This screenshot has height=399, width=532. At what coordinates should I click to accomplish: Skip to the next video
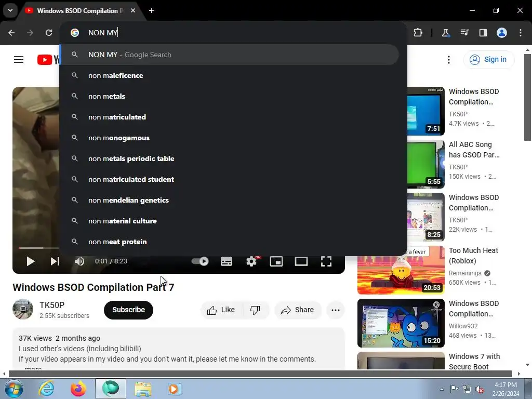pyautogui.click(x=55, y=261)
